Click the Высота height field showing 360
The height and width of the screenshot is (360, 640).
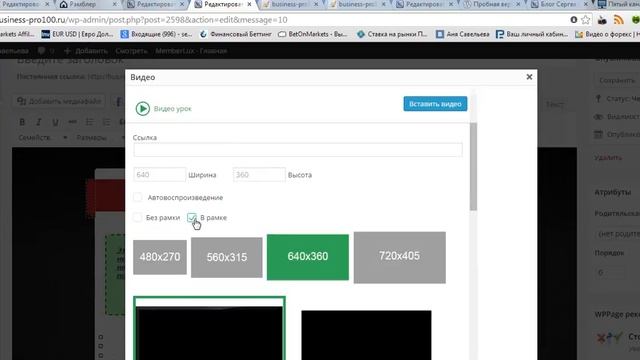(259, 175)
